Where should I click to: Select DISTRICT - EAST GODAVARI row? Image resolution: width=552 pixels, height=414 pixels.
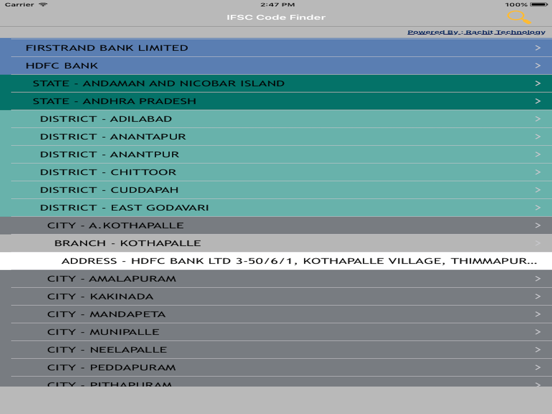[x=276, y=208]
